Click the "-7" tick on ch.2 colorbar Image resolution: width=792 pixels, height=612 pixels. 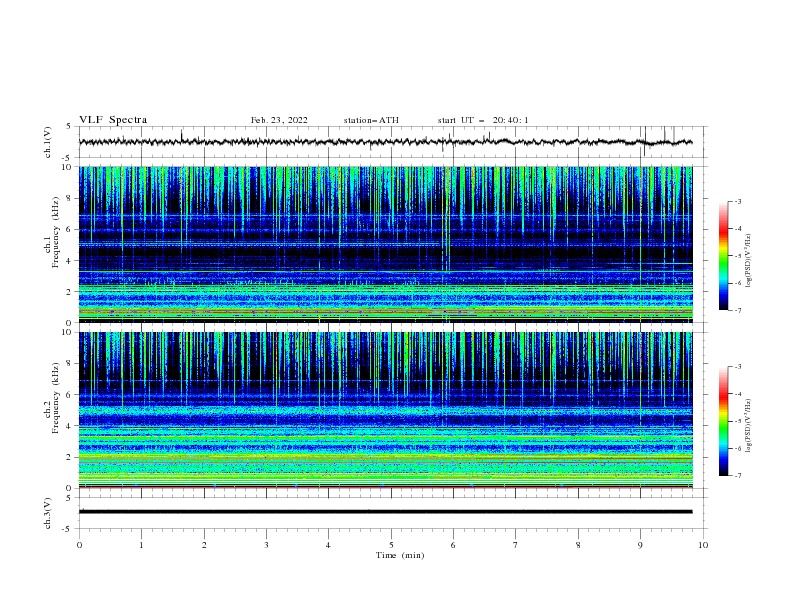coord(737,476)
